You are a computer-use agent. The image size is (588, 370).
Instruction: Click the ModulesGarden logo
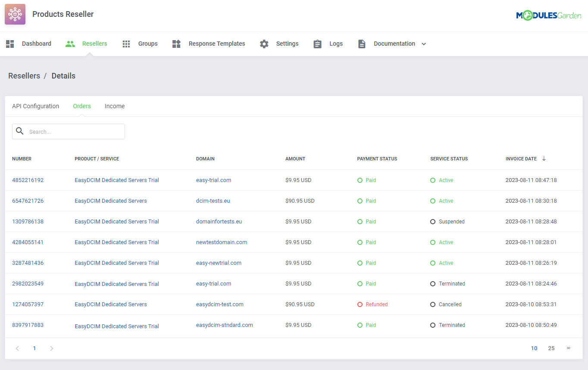tap(549, 16)
